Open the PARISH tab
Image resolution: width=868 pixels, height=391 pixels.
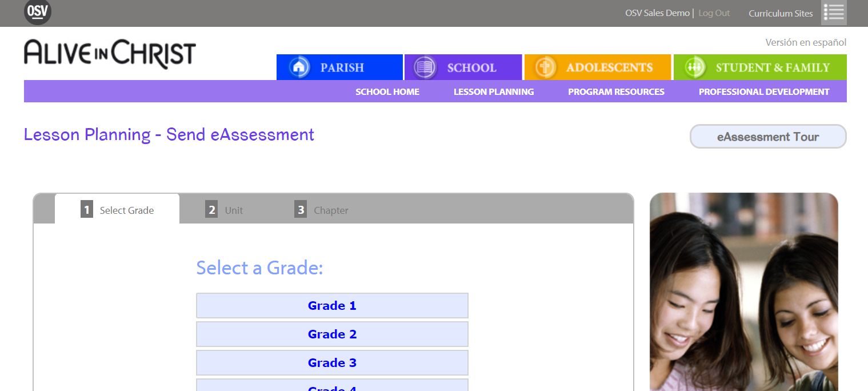pos(339,67)
